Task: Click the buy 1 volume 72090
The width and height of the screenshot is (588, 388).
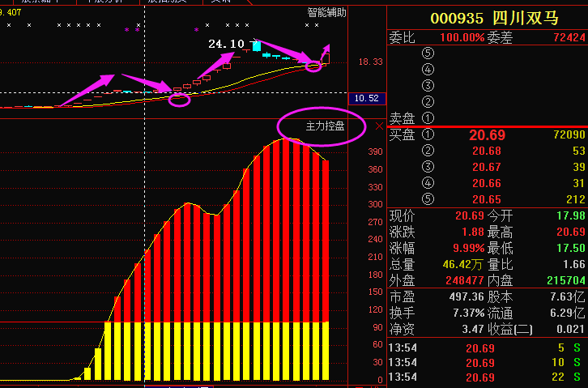Action: pos(569,134)
